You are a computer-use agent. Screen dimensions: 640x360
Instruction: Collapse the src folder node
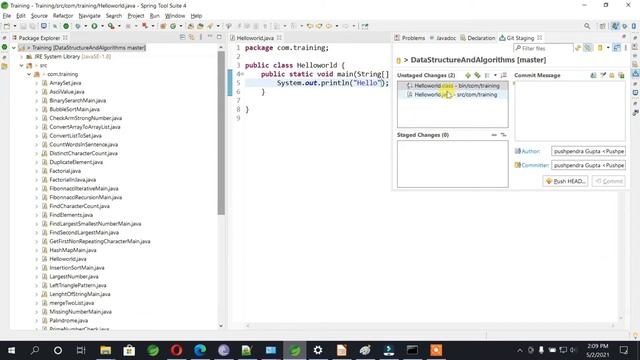click(22, 66)
